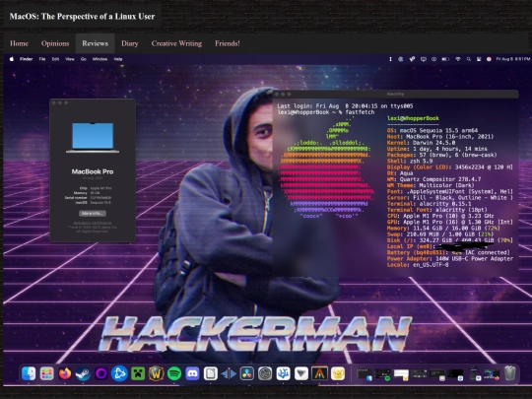Click More Info in About This Mac
Viewport: 532px width, 399px height.
click(x=93, y=214)
